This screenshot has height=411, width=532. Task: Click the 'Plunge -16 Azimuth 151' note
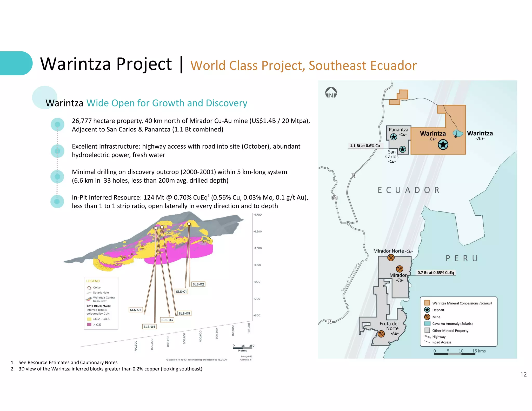pyautogui.click(x=246, y=358)
